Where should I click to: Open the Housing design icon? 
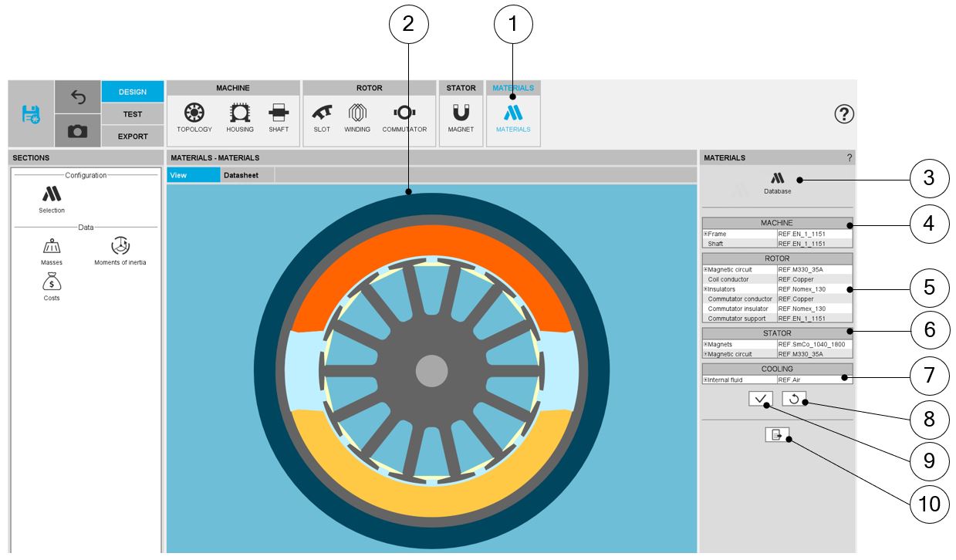coord(240,113)
